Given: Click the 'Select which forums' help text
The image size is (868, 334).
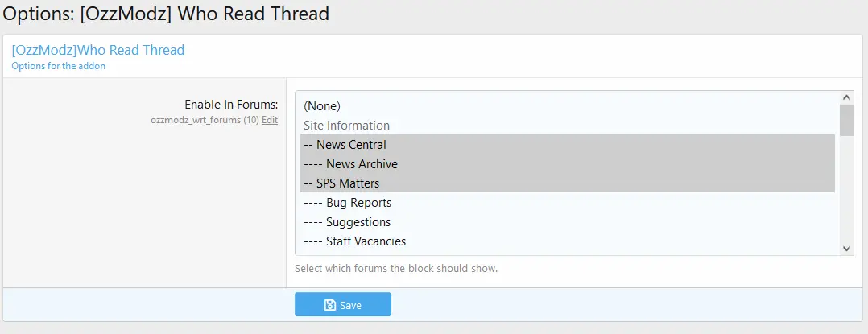Looking at the screenshot, I should 395,268.
